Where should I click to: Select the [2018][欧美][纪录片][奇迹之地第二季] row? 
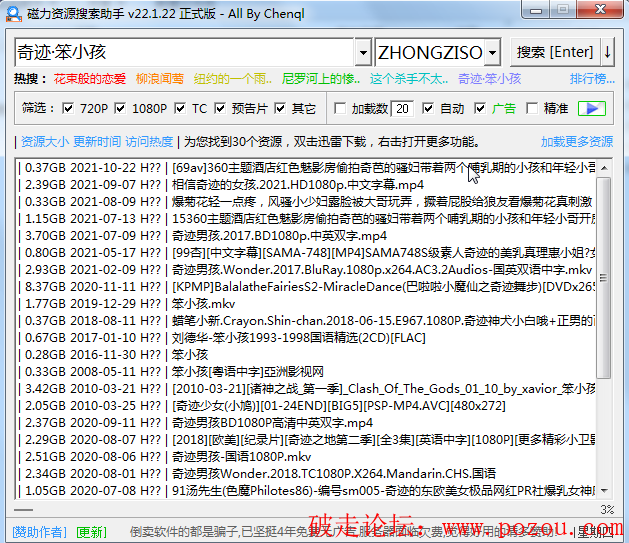click(x=306, y=440)
